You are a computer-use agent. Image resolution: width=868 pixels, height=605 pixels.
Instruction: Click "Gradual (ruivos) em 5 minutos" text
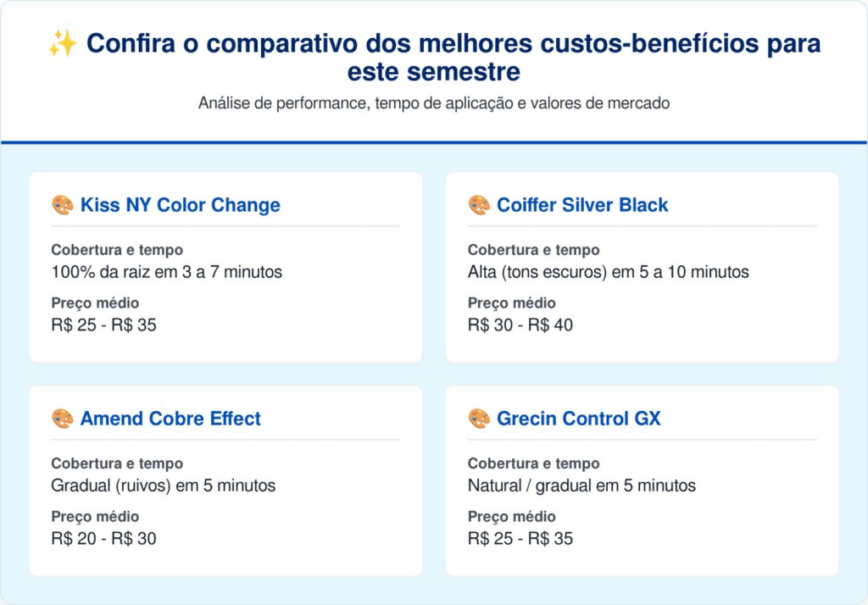pos(164,486)
